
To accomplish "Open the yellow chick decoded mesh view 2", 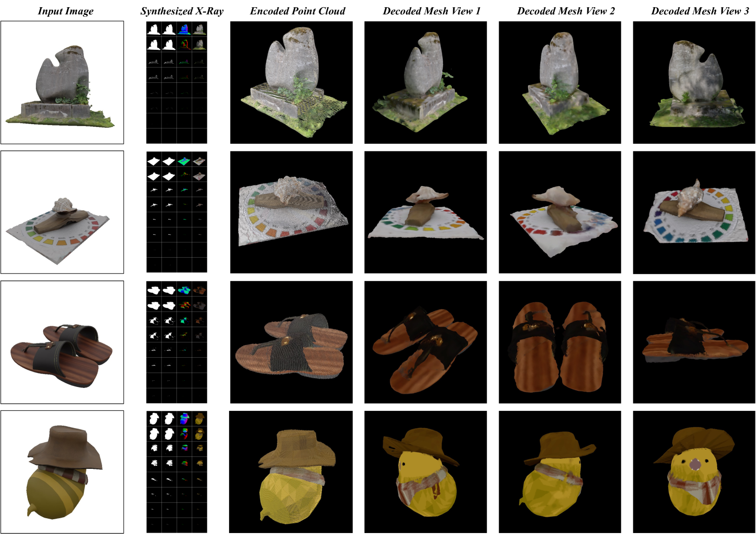I will tap(560, 472).
